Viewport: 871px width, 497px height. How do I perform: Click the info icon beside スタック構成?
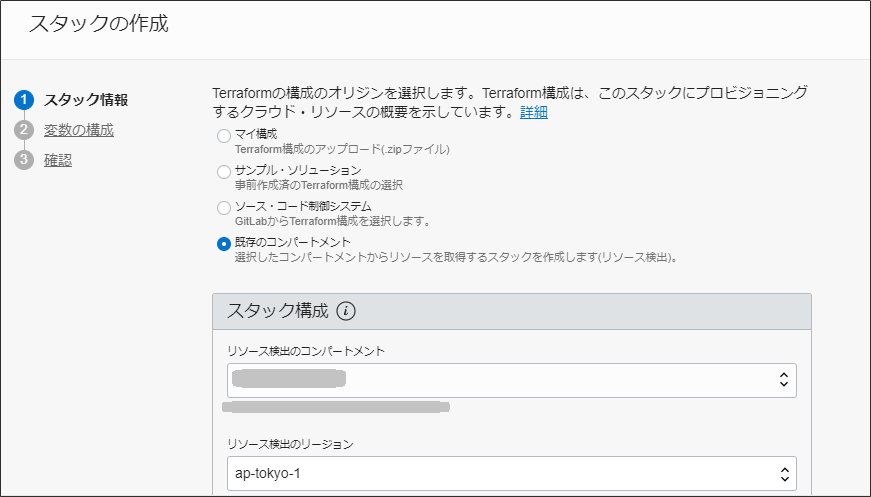pyautogui.click(x=346, y=311)
